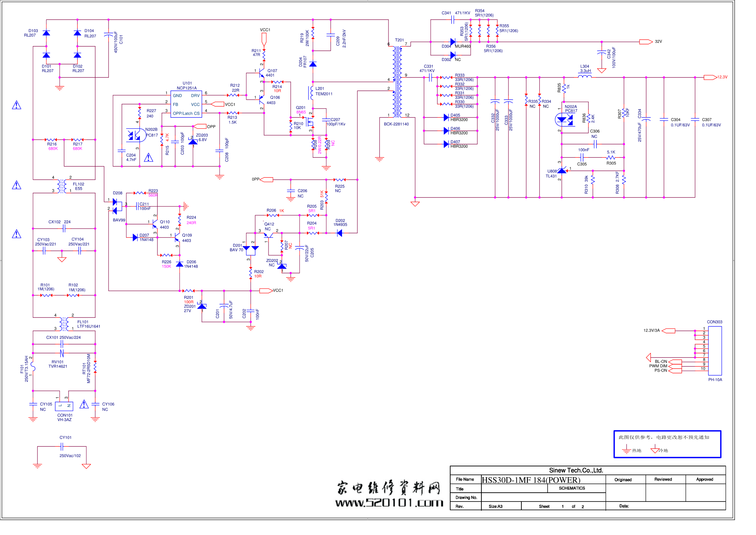Select the U101 NCP1251A controller IC block
Viewport: 756px width, 535px height.
186,104
